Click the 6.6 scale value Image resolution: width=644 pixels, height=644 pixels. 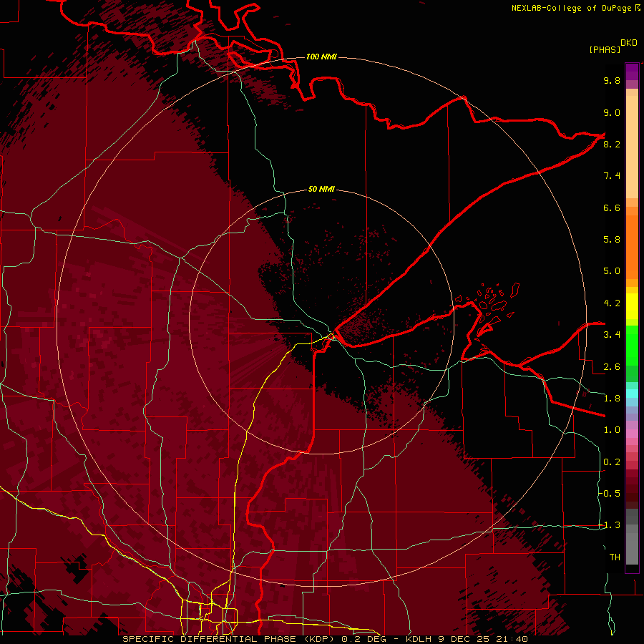(x=612, y=208)
